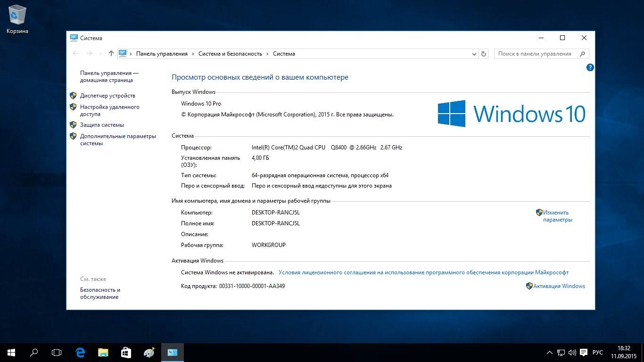The width and height of the screenshot is (644, 362).
Task: Open the Recycle Bin (Корзина) desktop icon
Action: tap(17, 19)
